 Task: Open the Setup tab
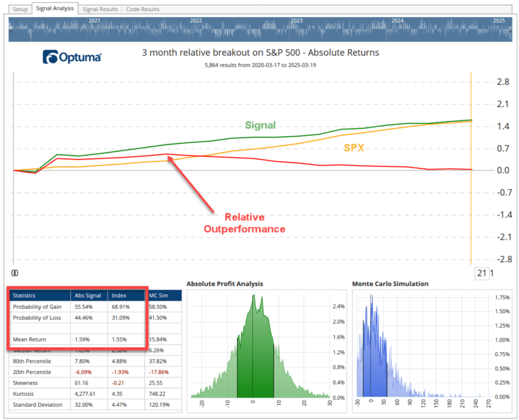20,9
